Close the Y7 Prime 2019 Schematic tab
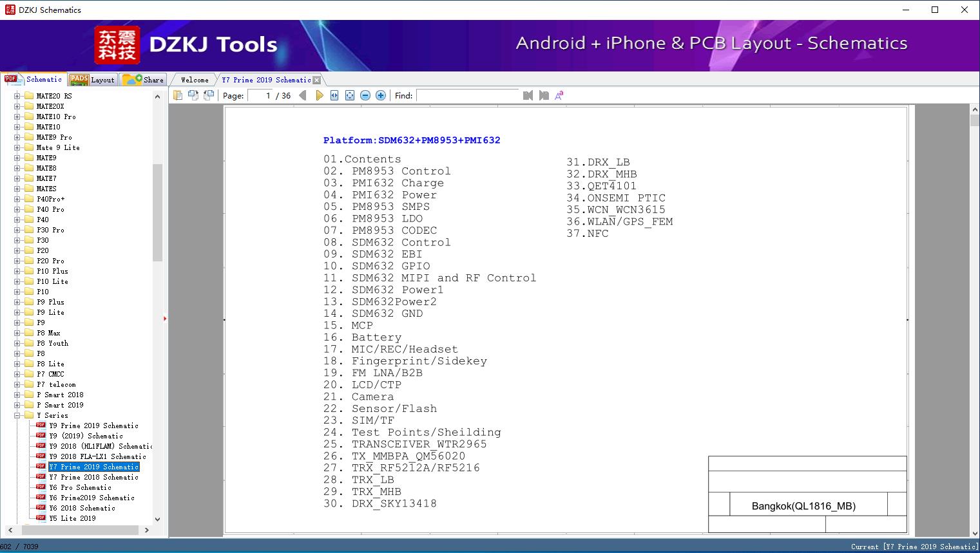Viewport: 980px width, 553px height. [316, 80]
